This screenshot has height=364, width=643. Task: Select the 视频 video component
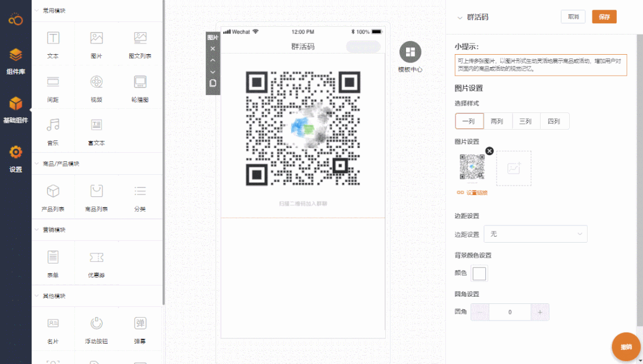pos(96,87)
